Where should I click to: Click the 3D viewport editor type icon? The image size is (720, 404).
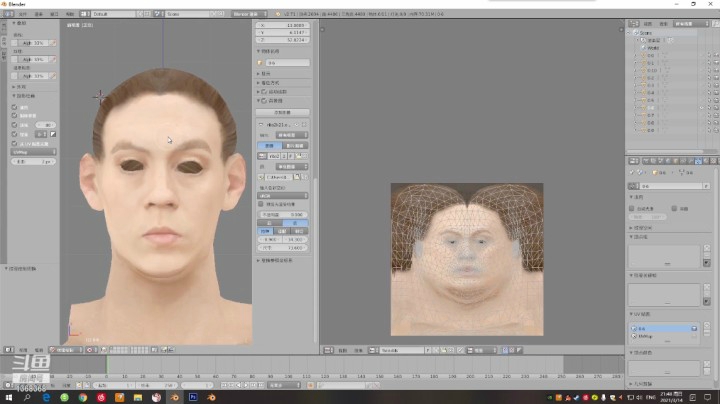[8, 350]
